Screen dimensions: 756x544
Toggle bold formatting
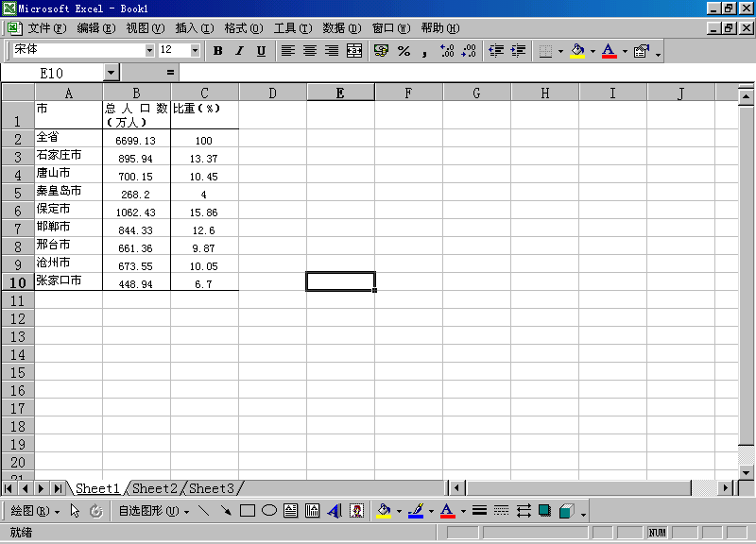[217, 51]
